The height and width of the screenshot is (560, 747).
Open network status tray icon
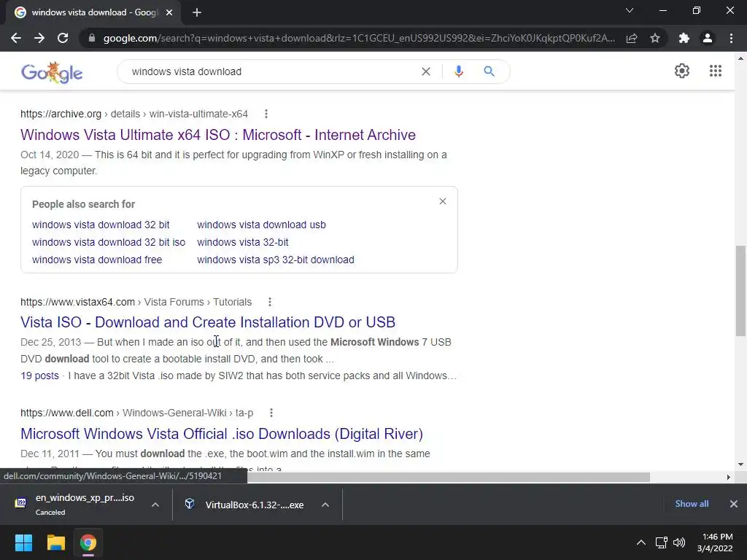(x=661, y=542)
